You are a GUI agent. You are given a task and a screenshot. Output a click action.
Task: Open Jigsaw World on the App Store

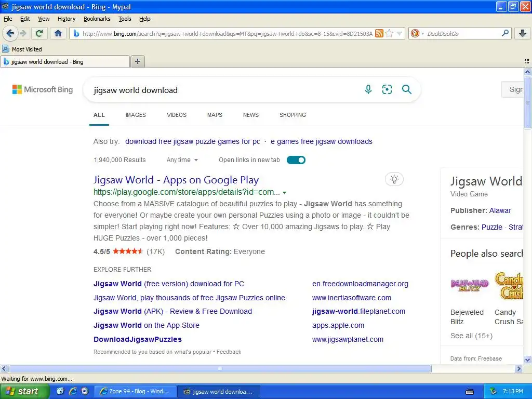pos(146,325)
